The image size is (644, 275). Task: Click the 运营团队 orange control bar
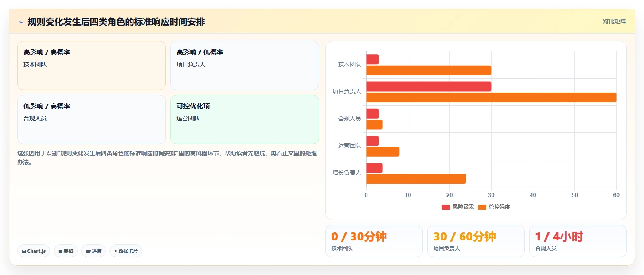[x=383, y=152]
